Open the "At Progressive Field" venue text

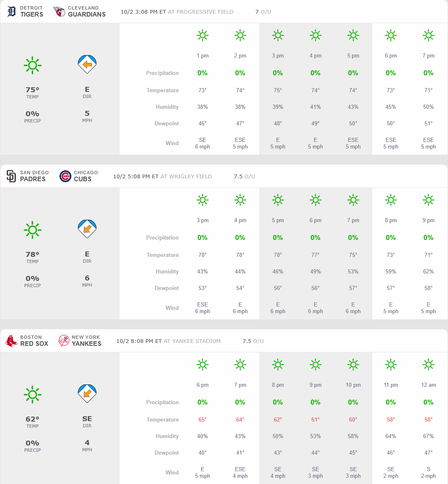tap(200, 12)
